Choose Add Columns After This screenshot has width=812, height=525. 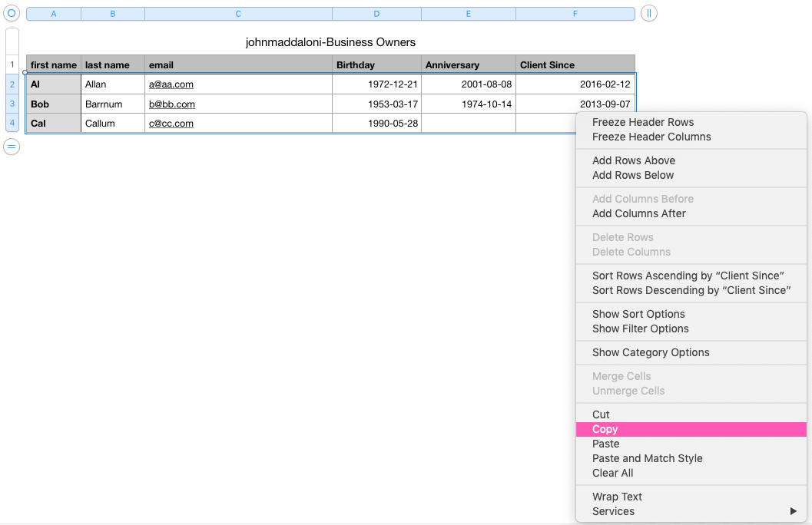pos(691,213)
